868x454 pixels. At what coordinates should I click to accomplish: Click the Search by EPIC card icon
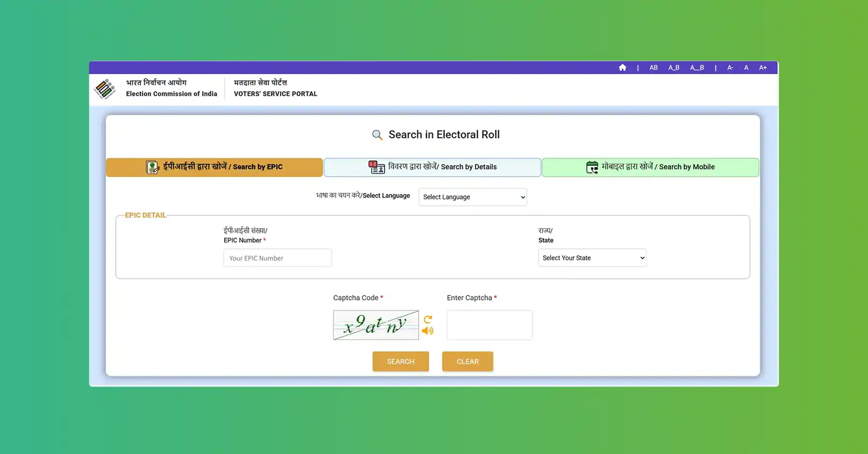(152, 167)
